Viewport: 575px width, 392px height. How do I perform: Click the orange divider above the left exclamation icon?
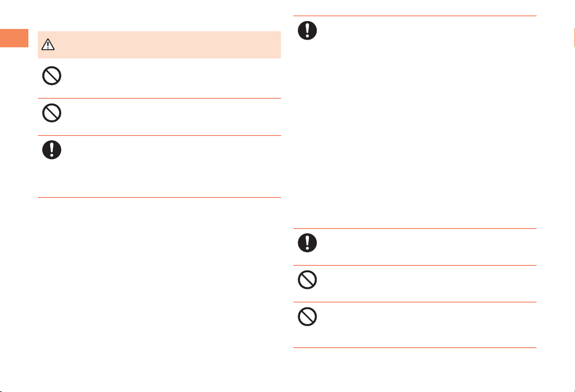click(159, 136)
